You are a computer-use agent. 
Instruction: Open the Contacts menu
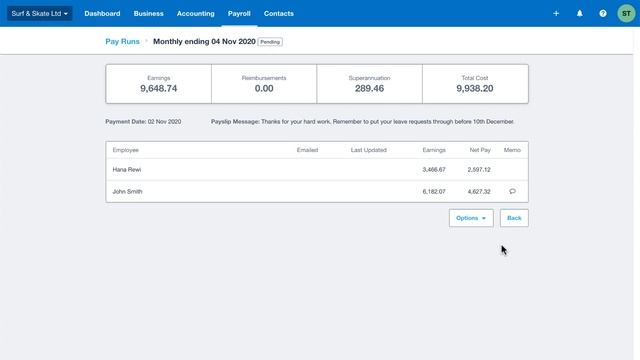(279, 13)
